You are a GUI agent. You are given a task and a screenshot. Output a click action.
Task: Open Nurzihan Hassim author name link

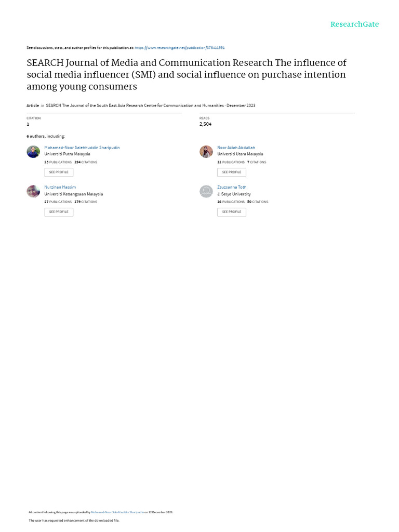(x=60, y=187)
